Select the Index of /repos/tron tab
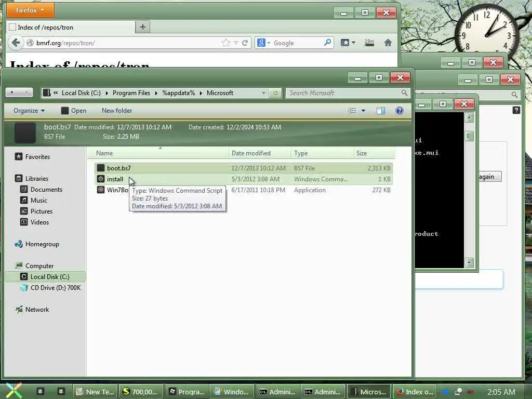The height and width of the screenshot is (399, 532). (71, 27)
